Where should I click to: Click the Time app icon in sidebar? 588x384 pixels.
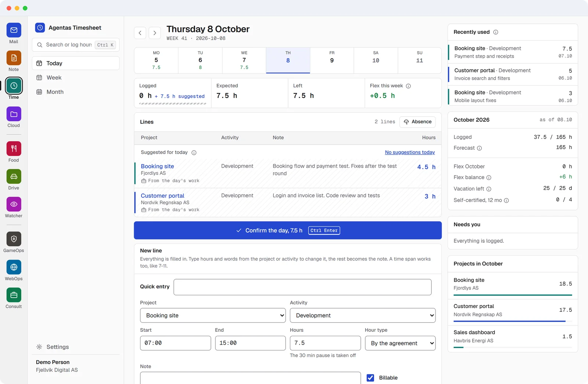14,86
